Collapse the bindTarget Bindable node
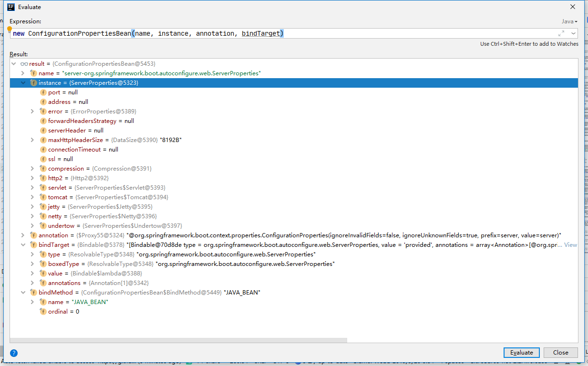Viewport: 588px width, 366px height. (x=22, y=245)
